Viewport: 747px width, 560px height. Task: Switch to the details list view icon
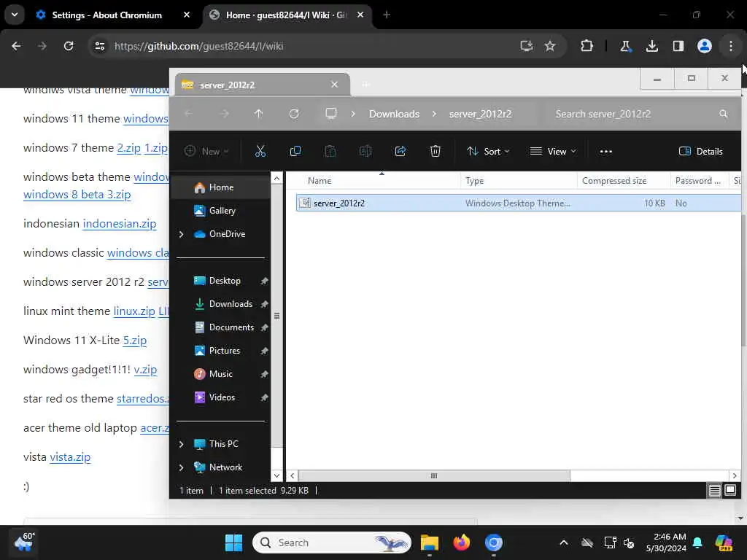click(714, 490)
